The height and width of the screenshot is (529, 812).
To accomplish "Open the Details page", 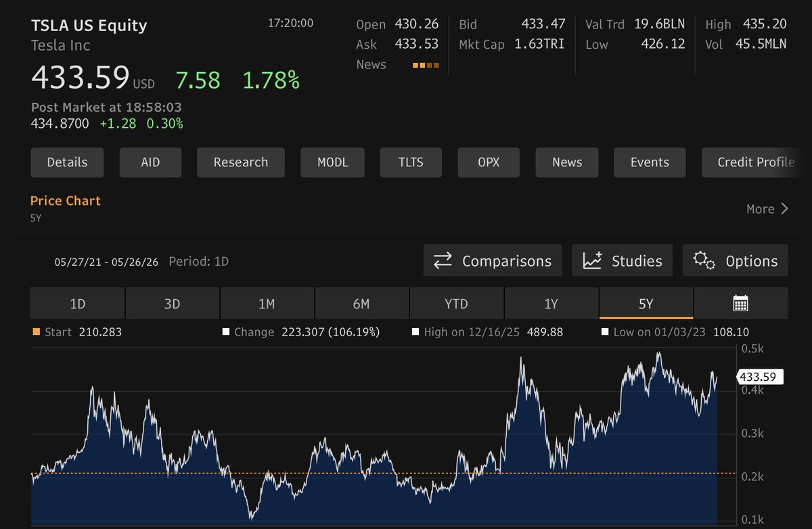I will pos(67,162).
